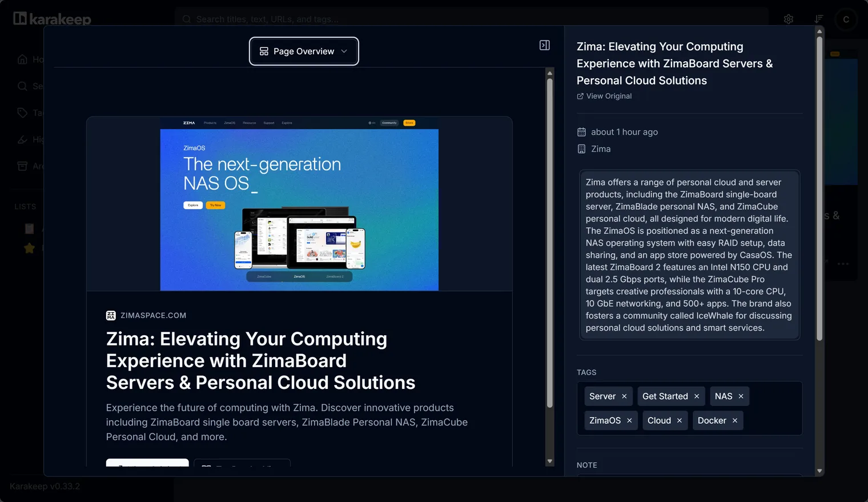Open settings gear in background header
The image size is (868, 502).
pyautogui.click(x=789, y=19)
